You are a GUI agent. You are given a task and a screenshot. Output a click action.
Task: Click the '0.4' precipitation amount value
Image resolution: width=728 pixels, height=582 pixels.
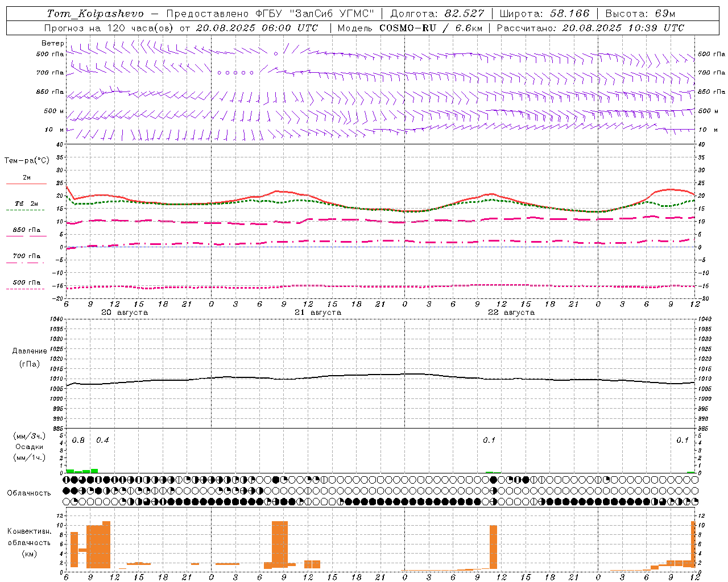click(102, 440)
